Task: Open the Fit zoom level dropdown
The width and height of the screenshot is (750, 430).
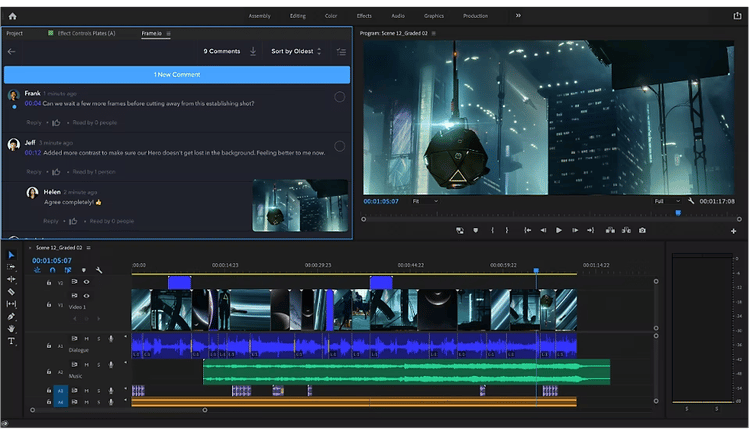Action: 425,201
